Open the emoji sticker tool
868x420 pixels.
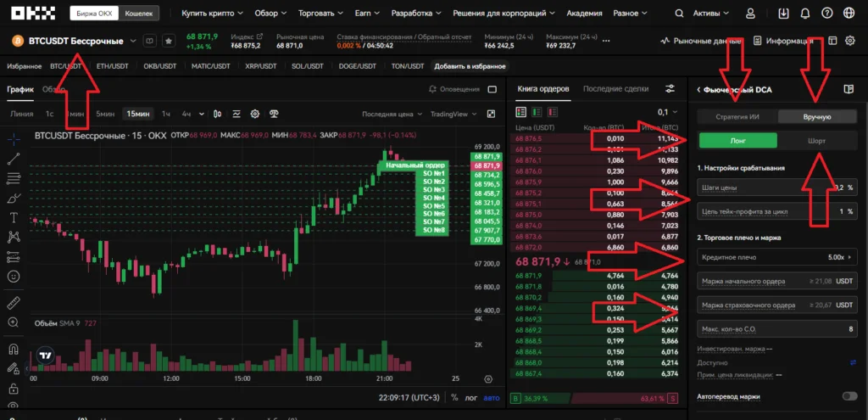pyautogui.click(x=13, y=276)
